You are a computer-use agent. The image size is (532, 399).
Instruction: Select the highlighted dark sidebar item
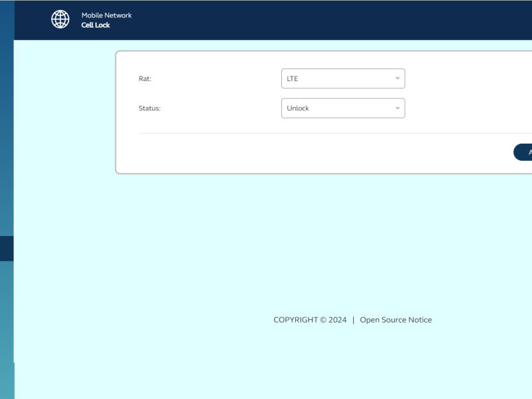tap(7, 249)
